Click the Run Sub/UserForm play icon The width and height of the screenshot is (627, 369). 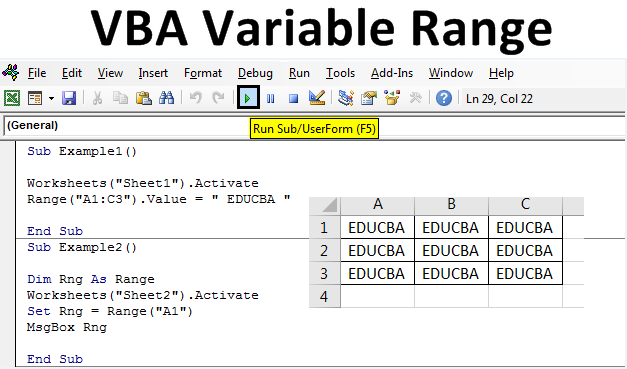coord(248,98)
